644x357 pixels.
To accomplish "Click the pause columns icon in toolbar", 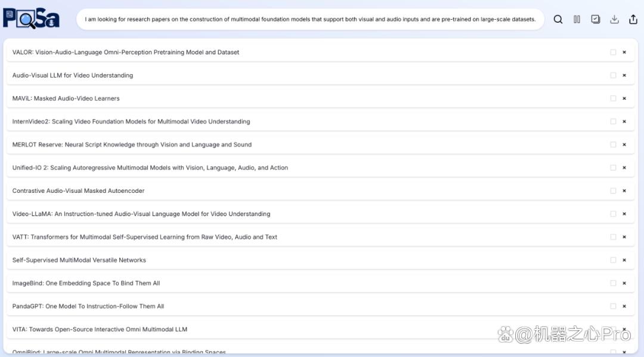I will tap(577, 19).
